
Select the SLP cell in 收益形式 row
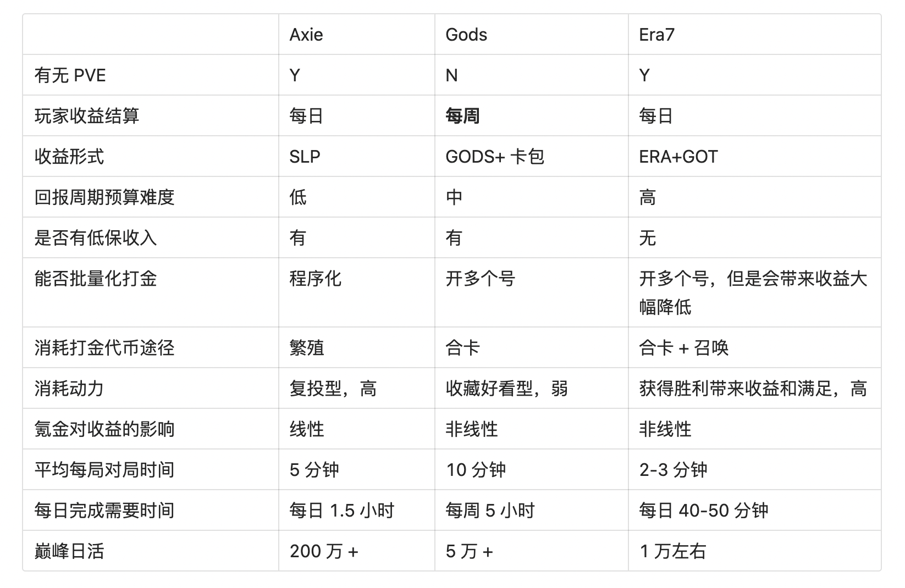click(305, 157)
